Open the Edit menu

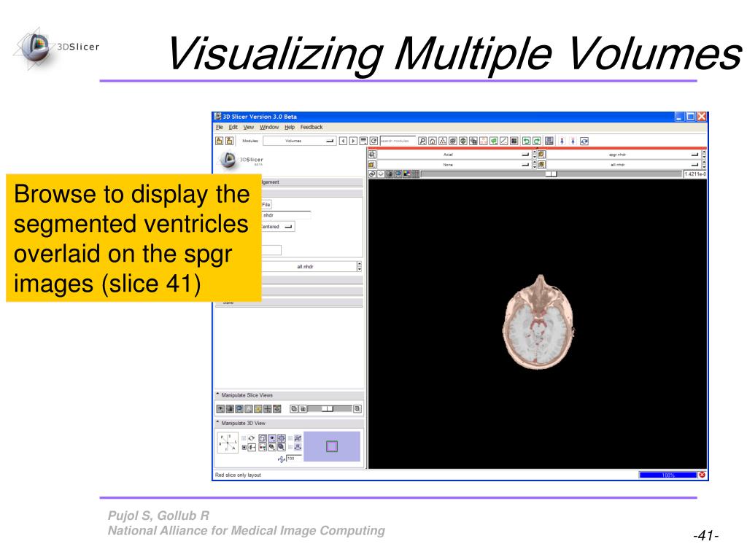pyautogui.click(x=233, y=127)
